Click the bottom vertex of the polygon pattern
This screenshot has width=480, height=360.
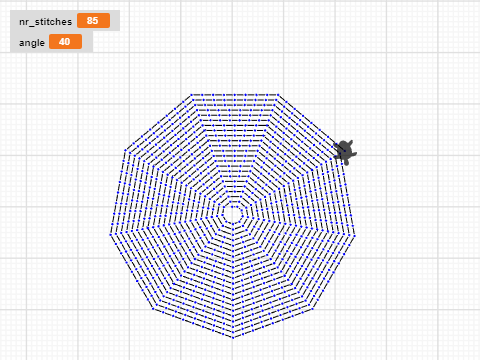(x=233, y=338)
